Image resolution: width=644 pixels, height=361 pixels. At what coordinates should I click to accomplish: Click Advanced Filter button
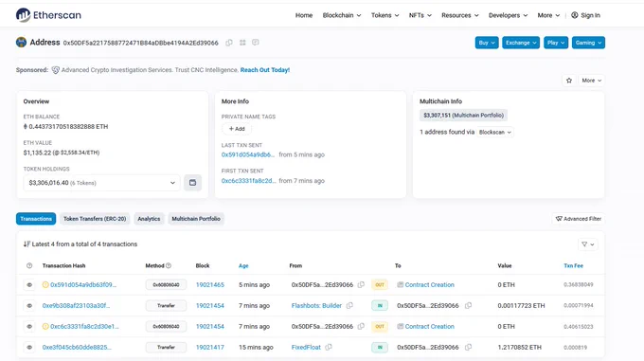click(x=579, y=219)
